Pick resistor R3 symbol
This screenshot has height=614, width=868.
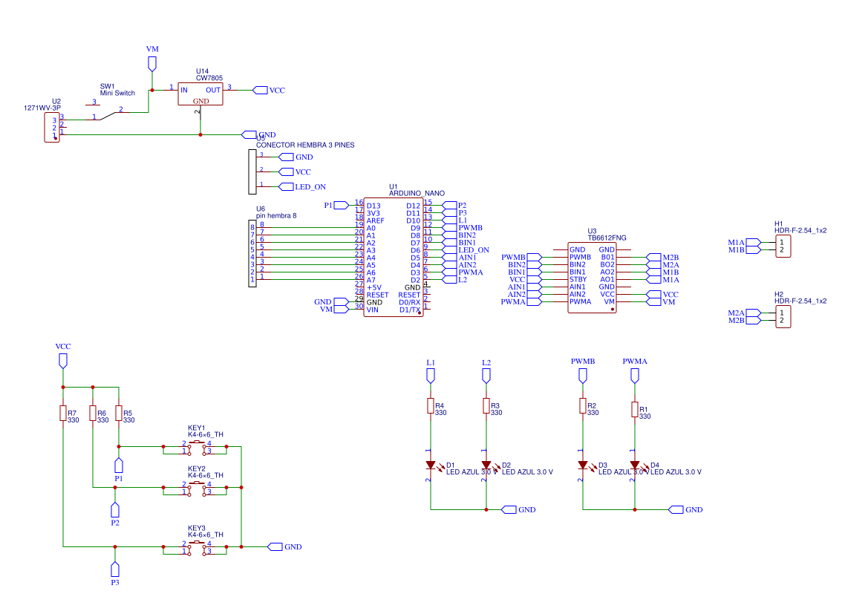(x=486, y=406)
